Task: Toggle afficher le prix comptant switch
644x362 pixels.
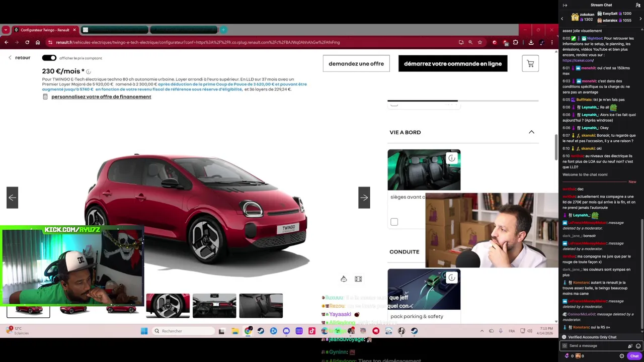Action: (49, 58)
